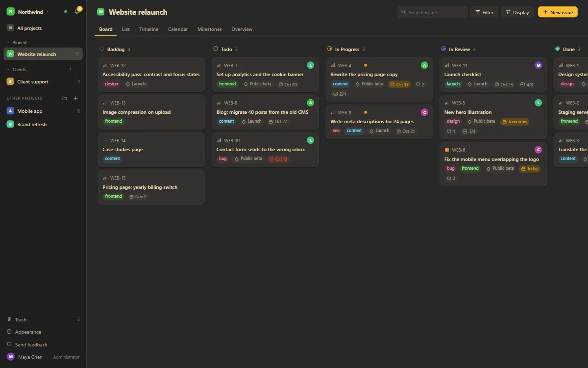Create a new issue
The width and height of the screenshot is (588, 368).
tap(558, 12)
